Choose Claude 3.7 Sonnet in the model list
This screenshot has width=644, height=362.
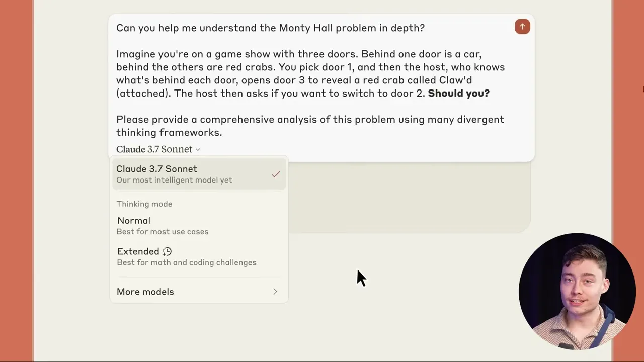[x=156, y=169]
